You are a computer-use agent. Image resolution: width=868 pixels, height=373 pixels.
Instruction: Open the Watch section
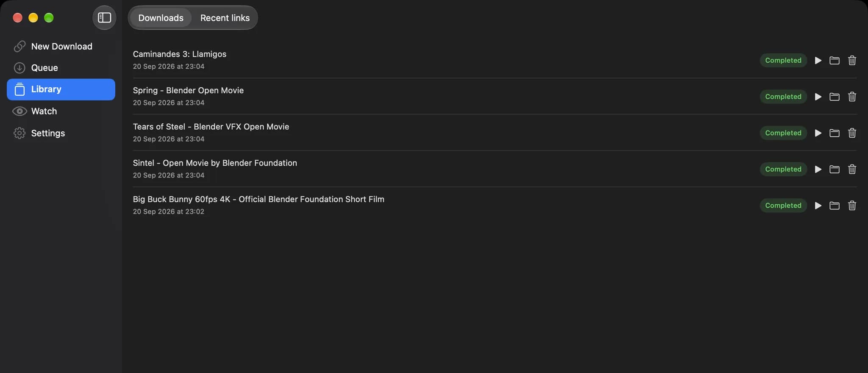point(61,111)
